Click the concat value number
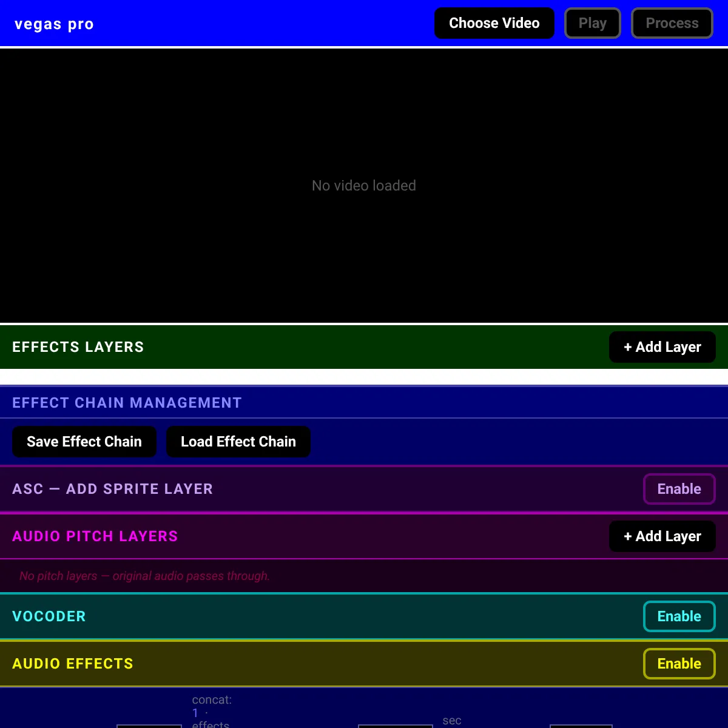 (195, 713)
